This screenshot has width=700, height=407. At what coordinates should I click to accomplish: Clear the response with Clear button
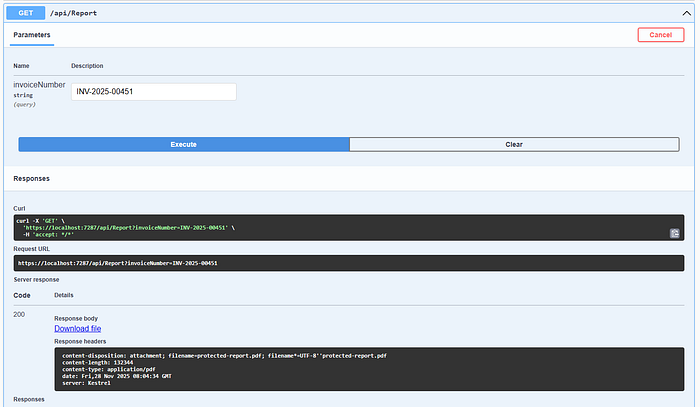coord(512,144)
